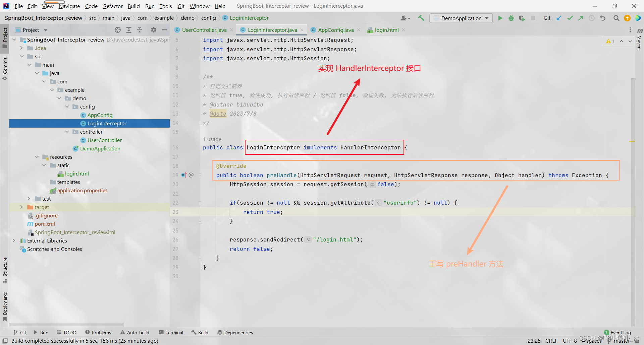
Task: Toggle the Maven tool window
Action: click(x=639, y=39)
